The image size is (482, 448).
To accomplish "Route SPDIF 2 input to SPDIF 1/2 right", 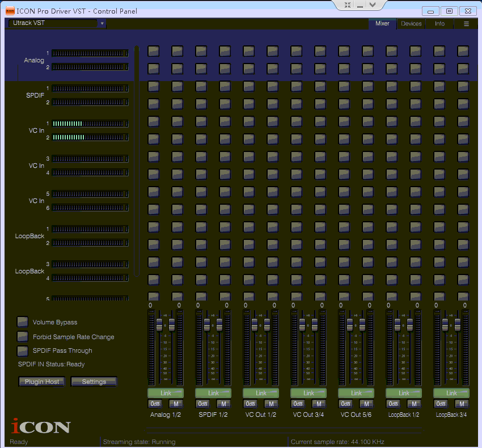I will pyautogui.click(x=225, y=104).
